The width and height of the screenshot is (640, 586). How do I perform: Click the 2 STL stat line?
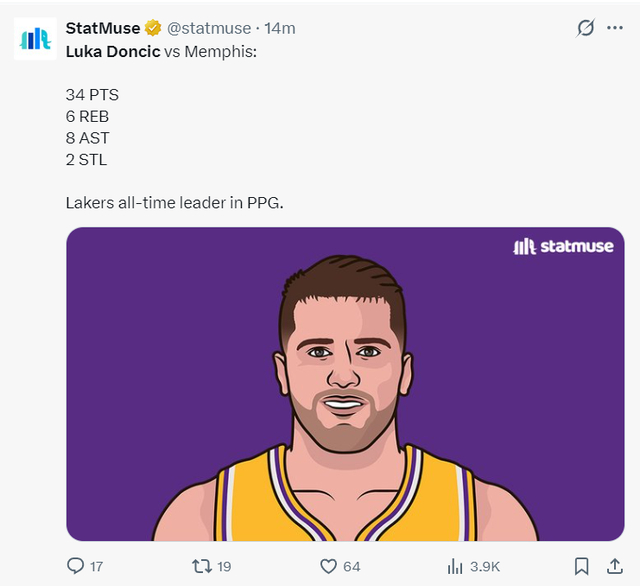[86, 159]
